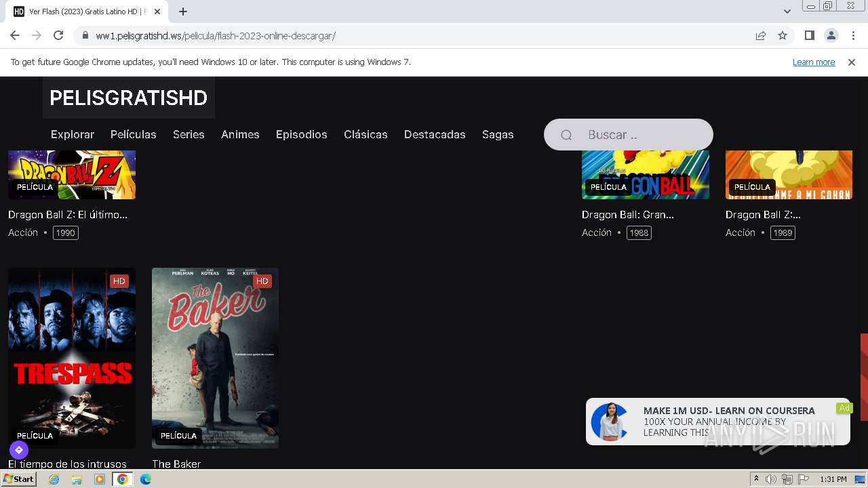This screenshot has height=488, width=868.
Task: Click the address bar URL
Action: point(216,35)
